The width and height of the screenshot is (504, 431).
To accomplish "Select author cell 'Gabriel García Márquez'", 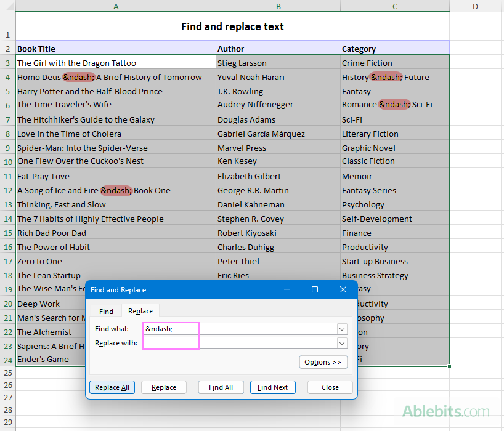I will pos(278,133).
